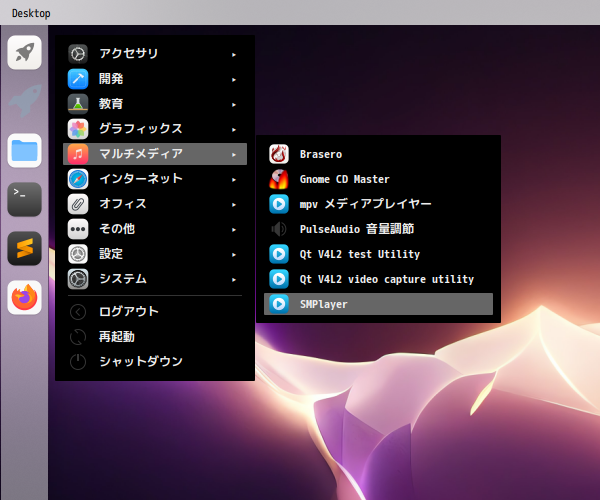Screen dimensions: 600x500
Task: Open the 開発 menu category
Action: coord(155,79)
